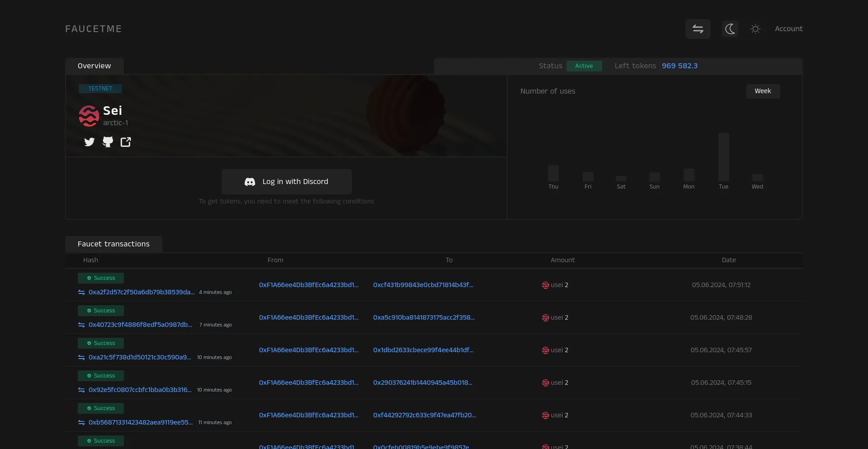Select the Overview tab
868x449 pixels.
pos(94,66)
